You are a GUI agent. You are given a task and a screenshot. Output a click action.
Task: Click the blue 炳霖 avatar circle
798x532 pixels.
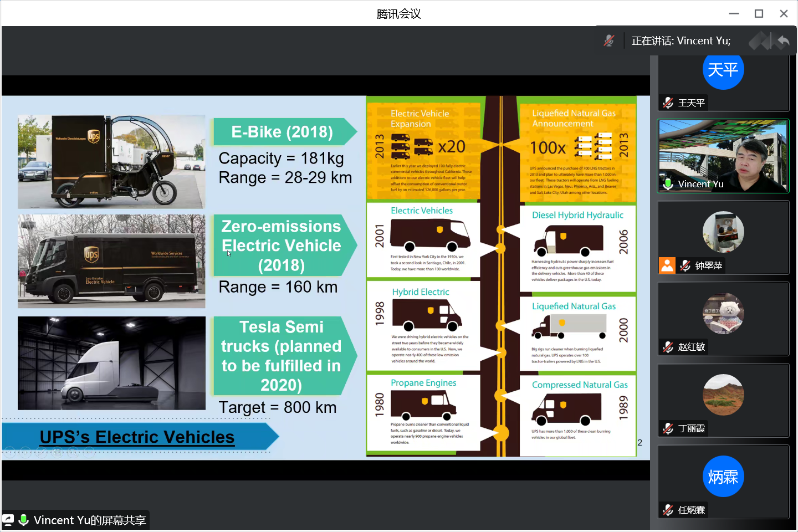coord(723,477)
